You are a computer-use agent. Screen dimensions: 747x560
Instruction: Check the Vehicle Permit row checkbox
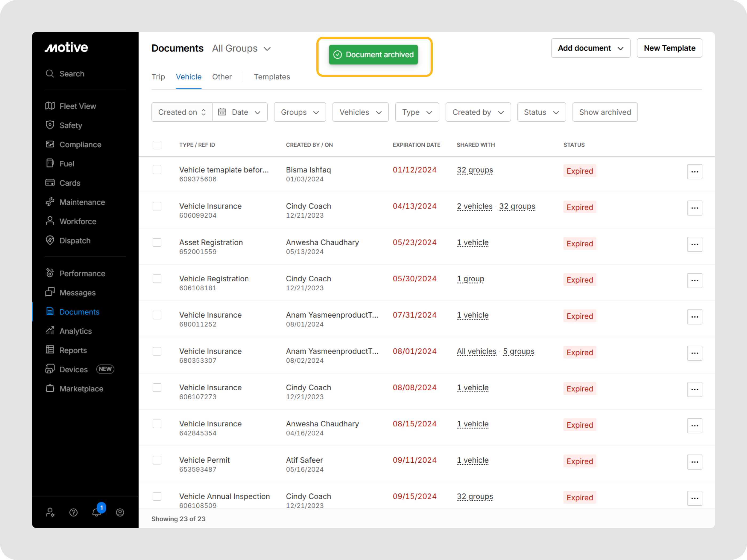(x=157, y=460)
